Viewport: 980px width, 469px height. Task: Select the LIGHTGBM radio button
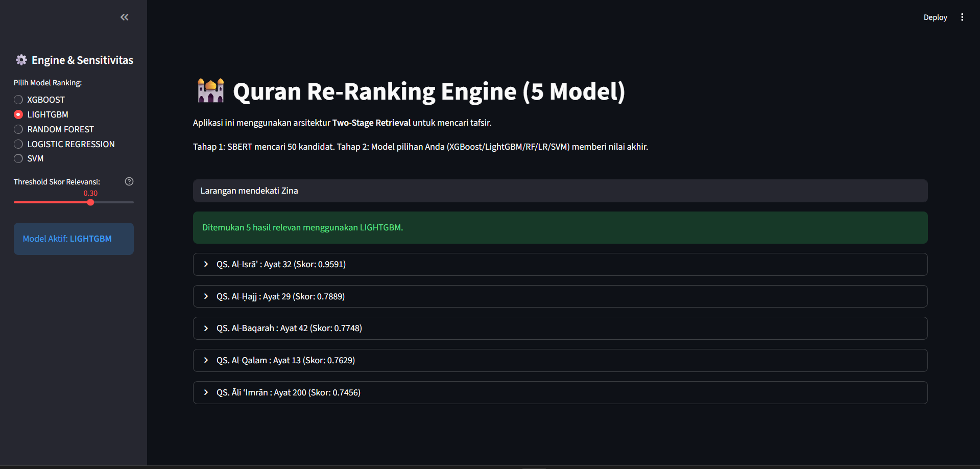[x=18, y=114]
